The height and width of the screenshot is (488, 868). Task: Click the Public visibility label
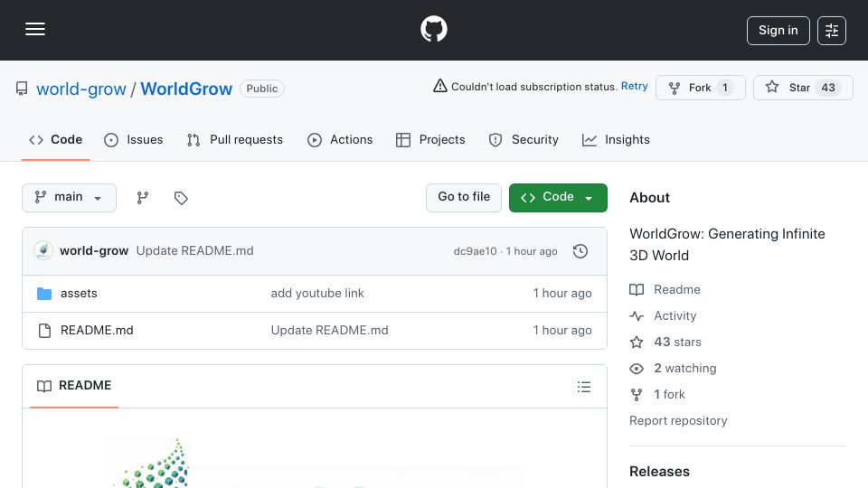click(262, 89)
